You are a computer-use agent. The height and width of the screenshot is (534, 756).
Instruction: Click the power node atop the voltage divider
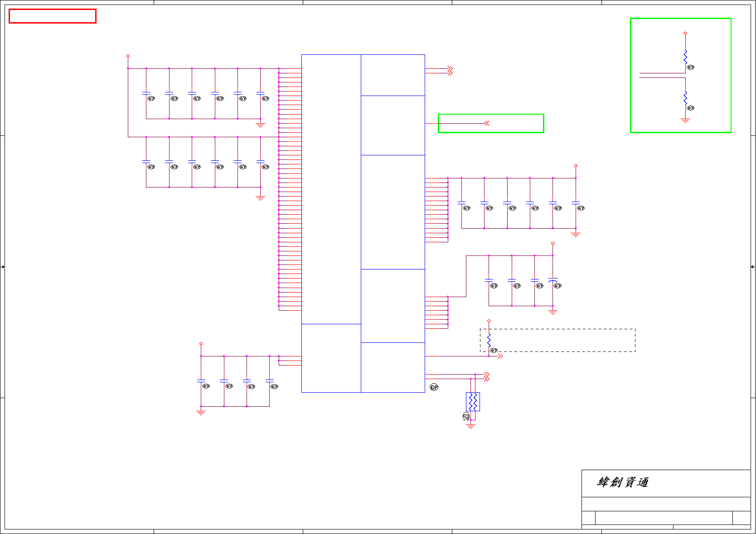coord(685,33)
